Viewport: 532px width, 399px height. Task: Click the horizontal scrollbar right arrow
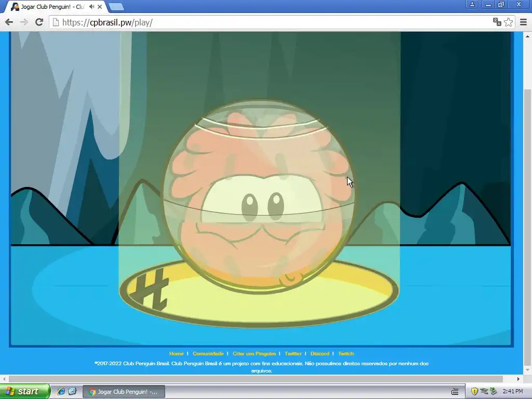click(518, 379)
